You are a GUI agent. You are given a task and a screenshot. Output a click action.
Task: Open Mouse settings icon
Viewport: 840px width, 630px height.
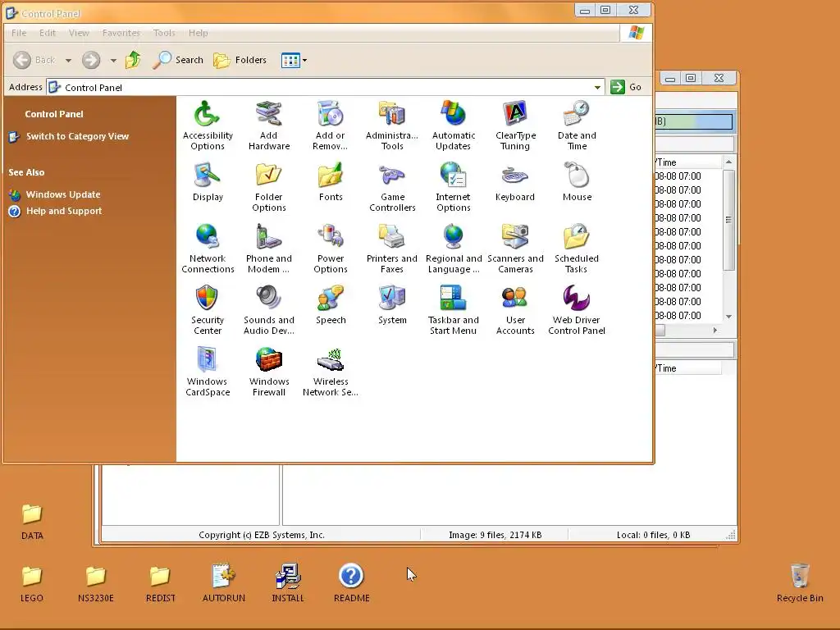[x=577, y=182]
